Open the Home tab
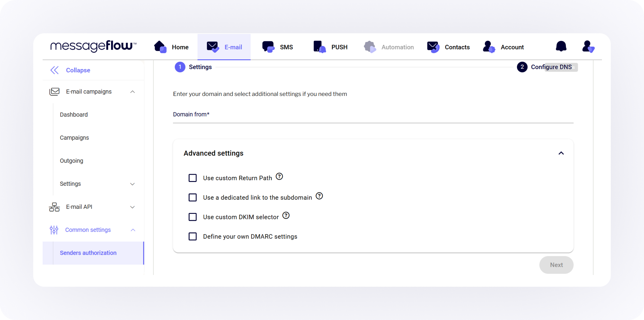The height and width of the screenshot is (320, 644). (x=171, y=47)
